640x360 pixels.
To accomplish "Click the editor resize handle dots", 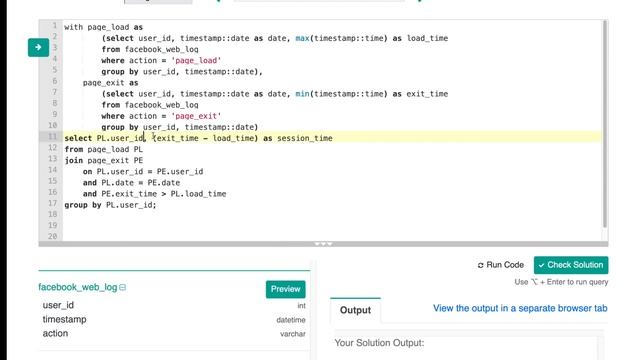I will click(323, 244).
